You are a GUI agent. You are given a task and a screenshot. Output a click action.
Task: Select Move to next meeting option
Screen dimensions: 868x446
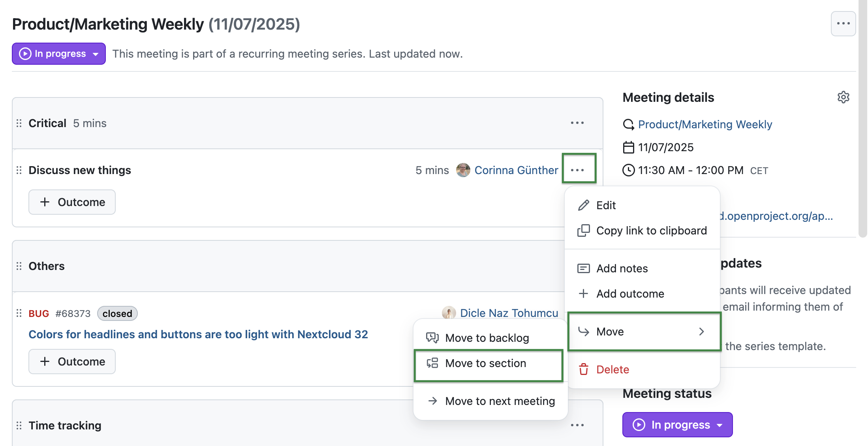pyautogui.click(x=500, y=401)
